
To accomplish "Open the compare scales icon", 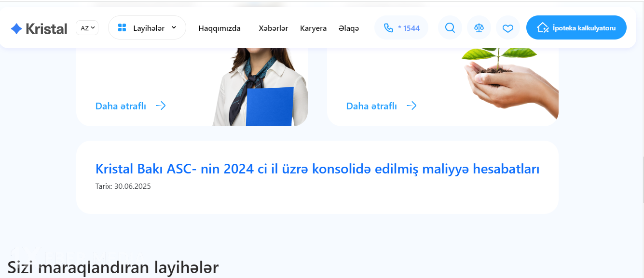I will pyautogui.click(x=479, y=28).
